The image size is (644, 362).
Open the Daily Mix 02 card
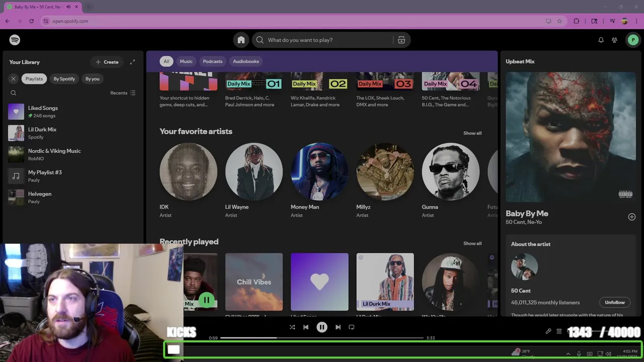pyautogui.click(x=319, y=91)
